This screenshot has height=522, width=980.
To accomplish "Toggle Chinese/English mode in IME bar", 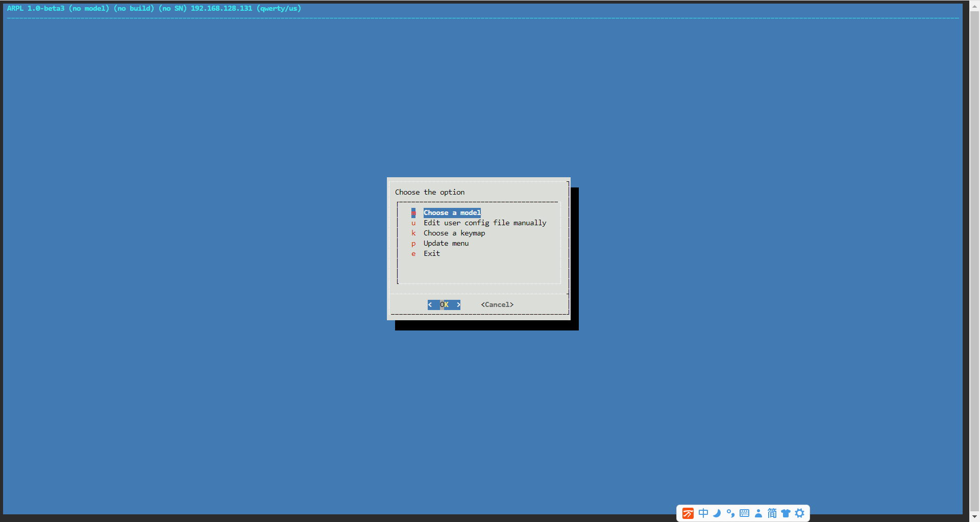I will [703, 513].
